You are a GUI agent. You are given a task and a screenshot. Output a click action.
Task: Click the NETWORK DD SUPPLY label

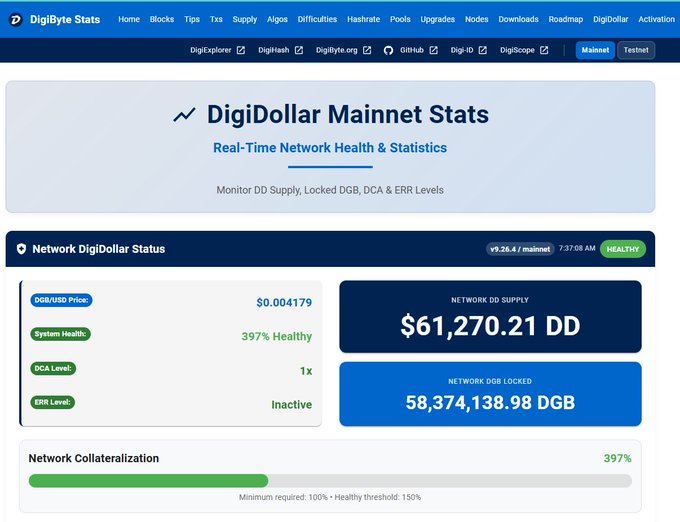[x=490, y=300]
